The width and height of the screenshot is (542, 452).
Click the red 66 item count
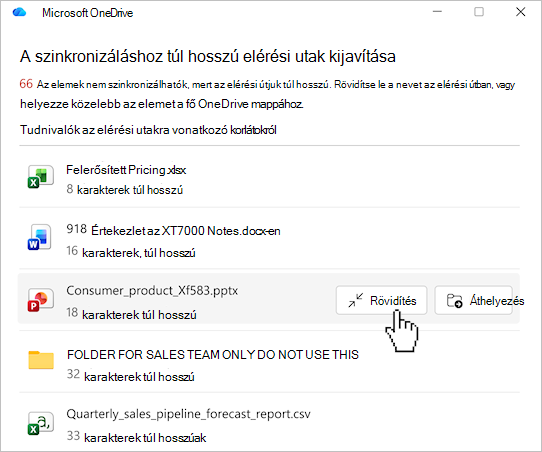[x=26, y=84]
